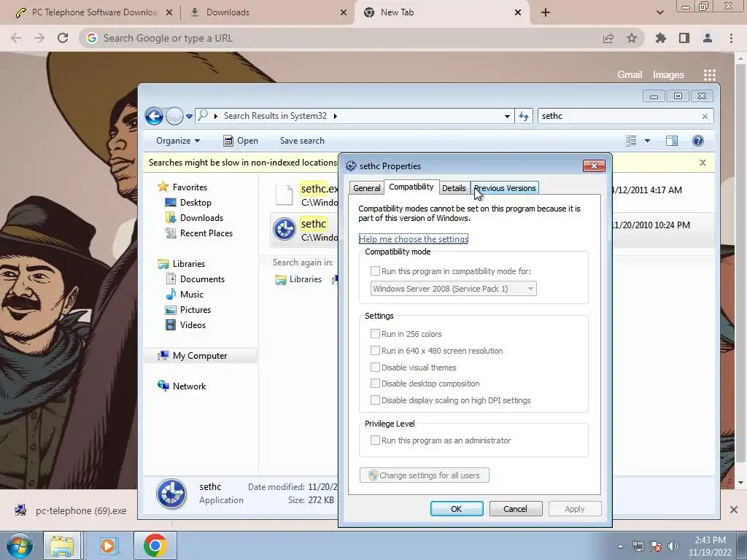This screenshot has width=747, height=560.
Task: Bookmark this tab with the star icon
Action: 632,38
